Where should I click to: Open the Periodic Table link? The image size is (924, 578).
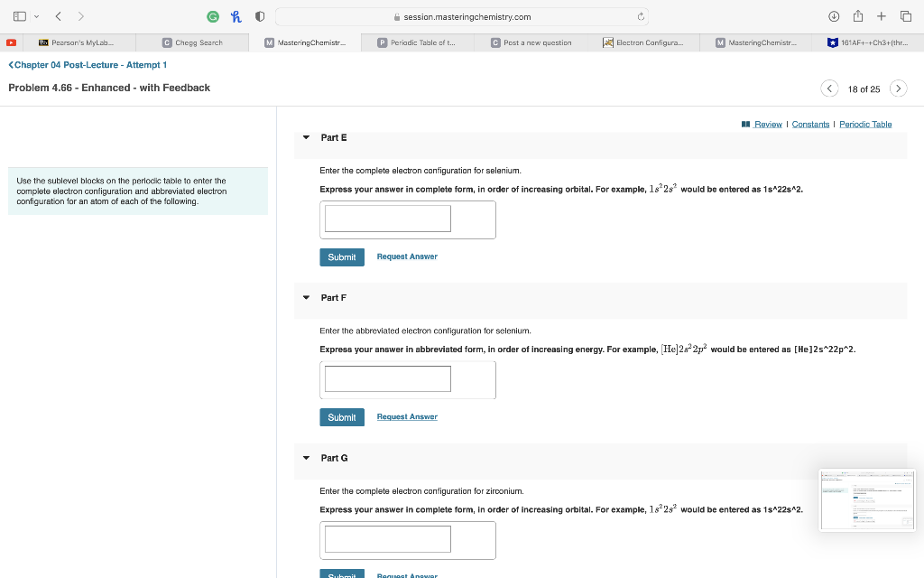click(865, 125)
